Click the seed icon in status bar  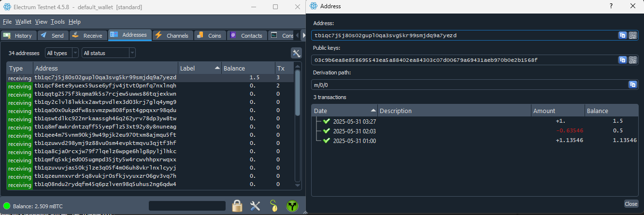(x=274, y=206)
